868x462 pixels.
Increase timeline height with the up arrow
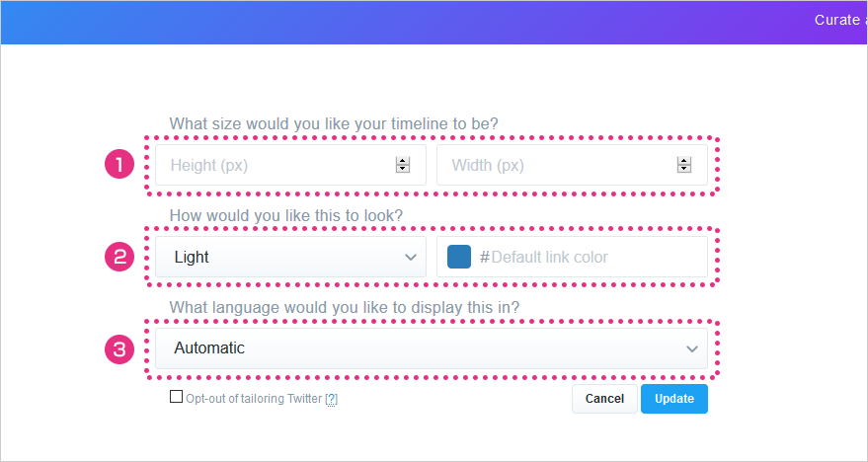pyautogui.click(x=403, y=161)
